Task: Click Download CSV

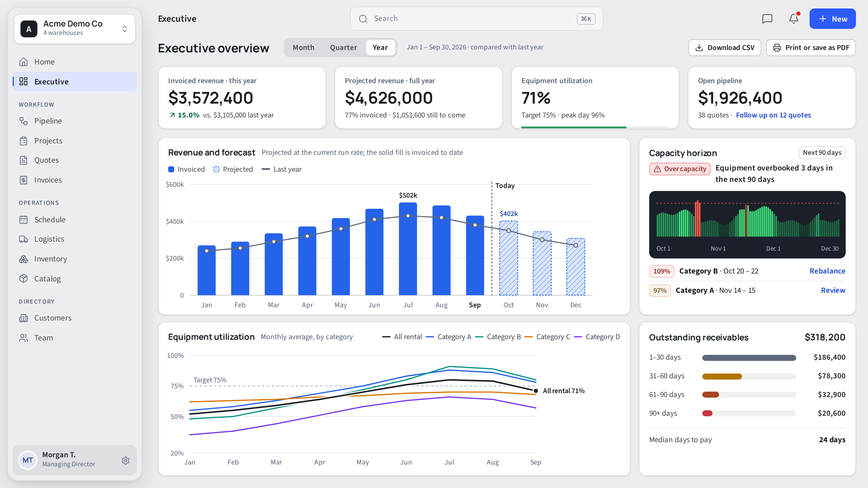Action: (x=725, y=48)
